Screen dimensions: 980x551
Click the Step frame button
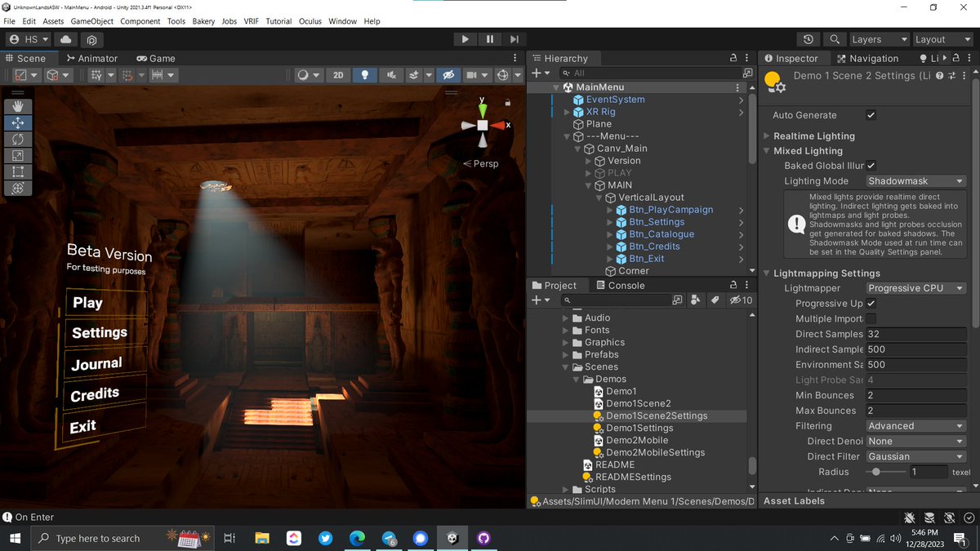click(514, 39)
